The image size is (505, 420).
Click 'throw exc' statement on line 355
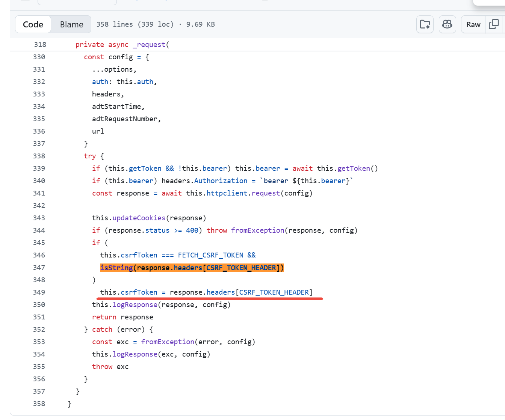coord(110,367)
